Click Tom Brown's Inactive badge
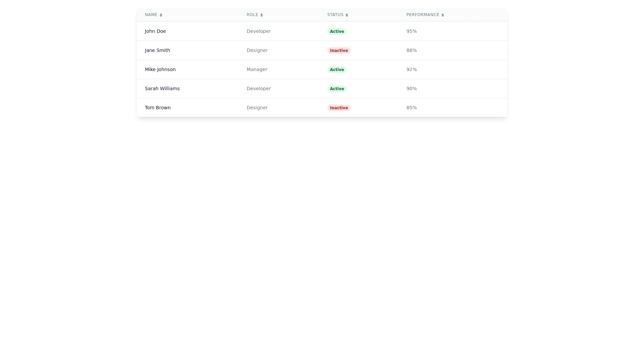 tap(339, 108)
